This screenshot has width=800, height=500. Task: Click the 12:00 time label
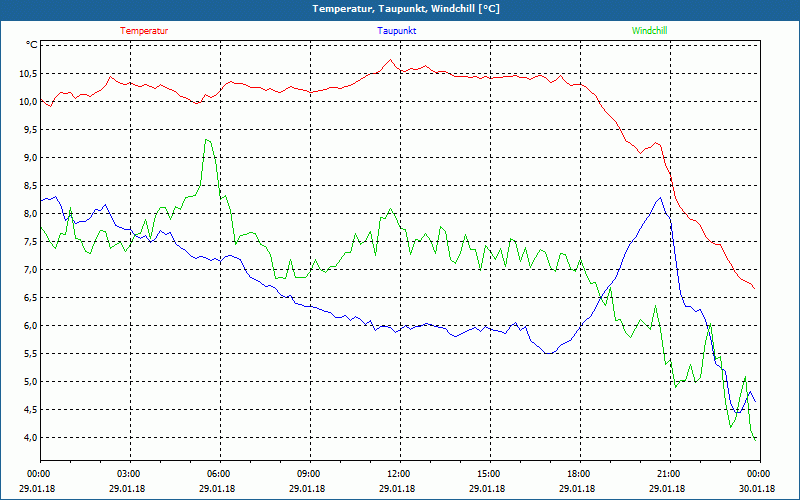[x=397, y=474]
